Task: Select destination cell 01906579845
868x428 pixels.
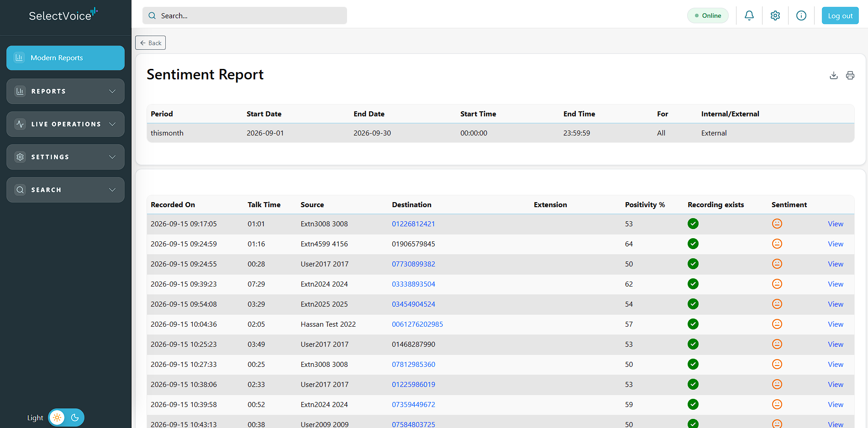Action: (x=413, y=244)
